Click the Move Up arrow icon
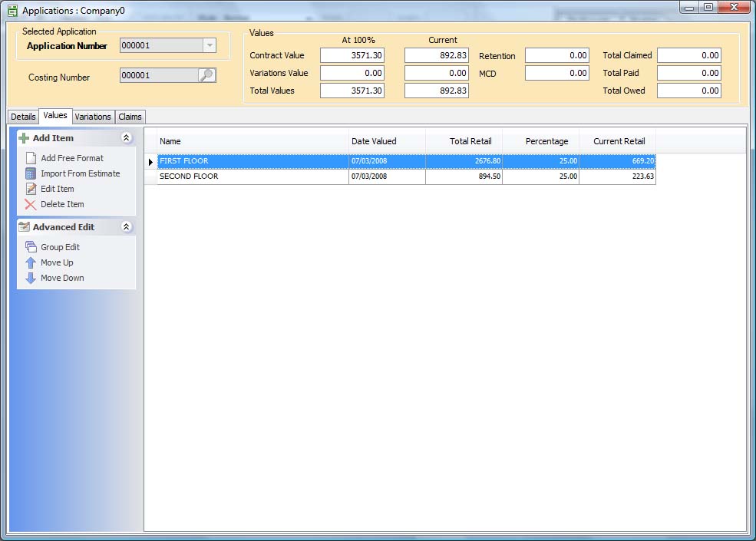 pos(31,262)
